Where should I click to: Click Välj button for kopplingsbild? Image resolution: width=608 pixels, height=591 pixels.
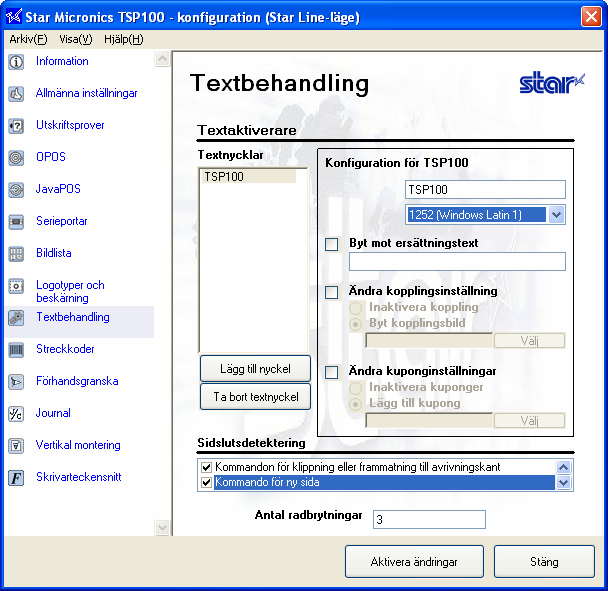click(529, 341)
